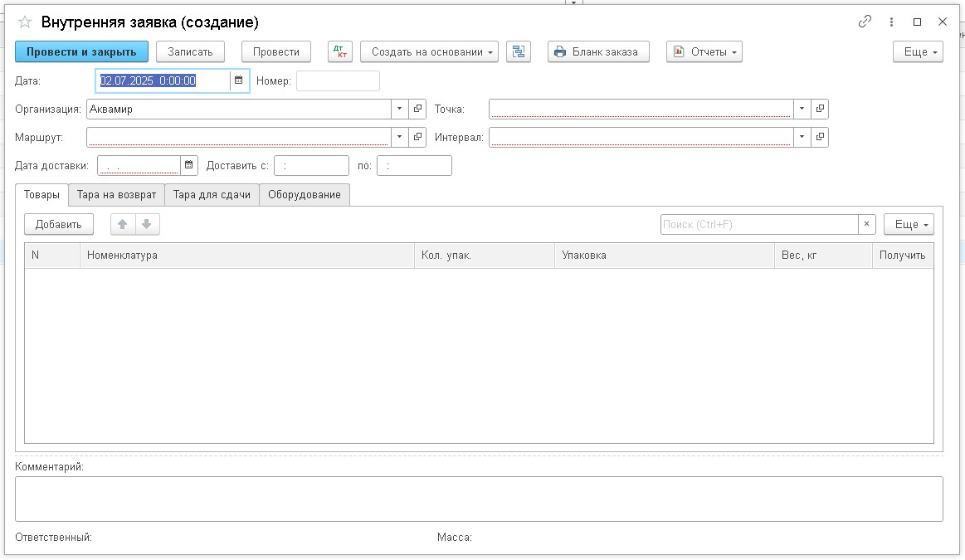Add a row with Добавить button
The width and height of the screenshot is (965, 560).
[x=58, y=224]
